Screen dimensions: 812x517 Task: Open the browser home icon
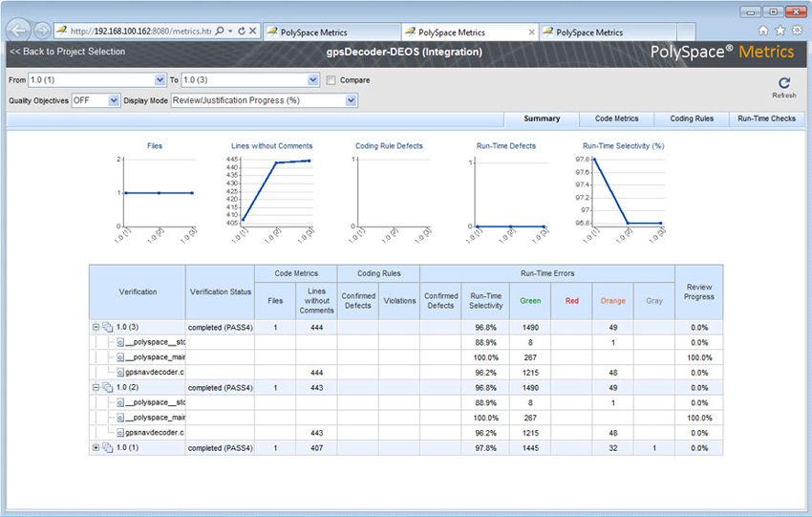[763, 31]
